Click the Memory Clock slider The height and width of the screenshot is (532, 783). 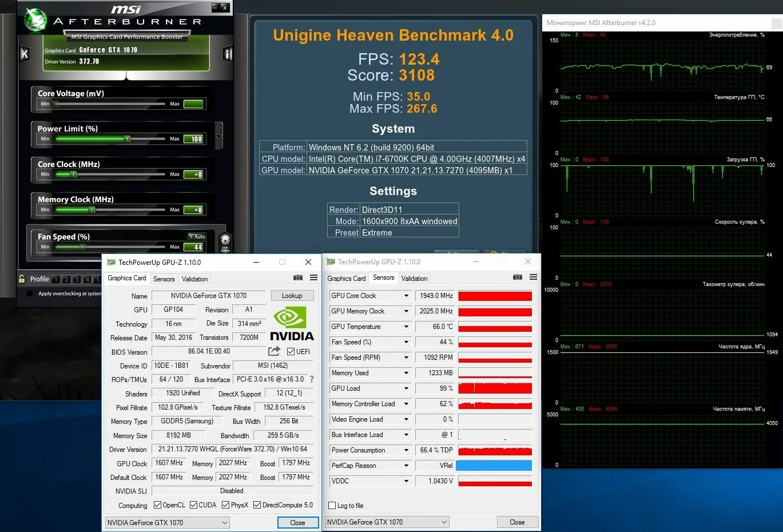tap(110, 209)
